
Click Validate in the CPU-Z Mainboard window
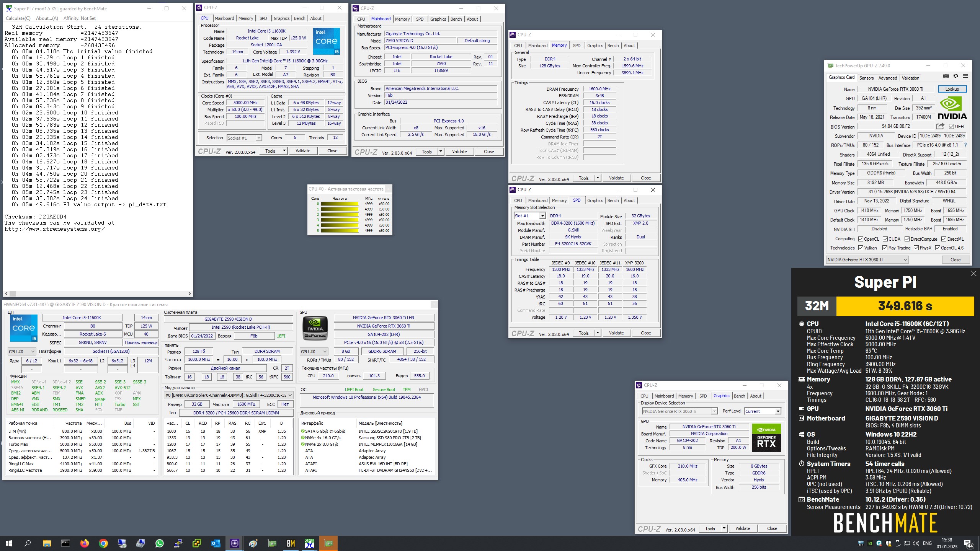(x=459, y=152)
